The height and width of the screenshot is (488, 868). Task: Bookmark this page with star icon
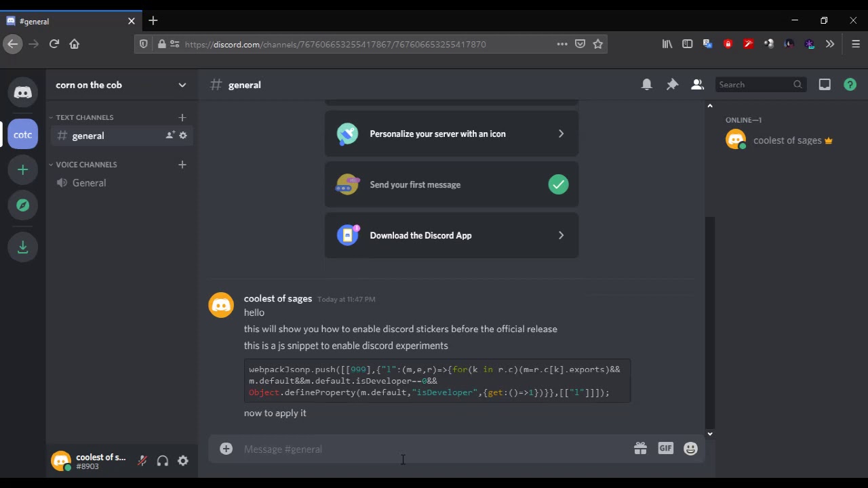point(597,44)
